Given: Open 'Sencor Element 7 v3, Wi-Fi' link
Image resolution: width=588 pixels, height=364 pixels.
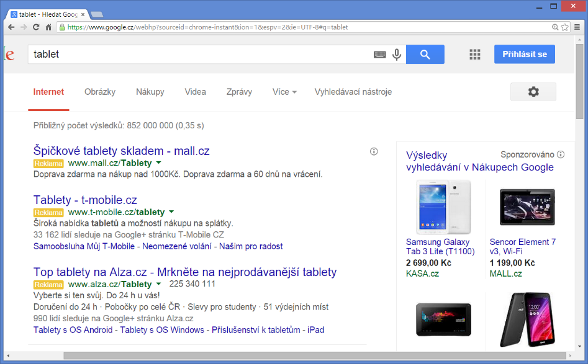Looking at the screenshot, I should point(523,246).
